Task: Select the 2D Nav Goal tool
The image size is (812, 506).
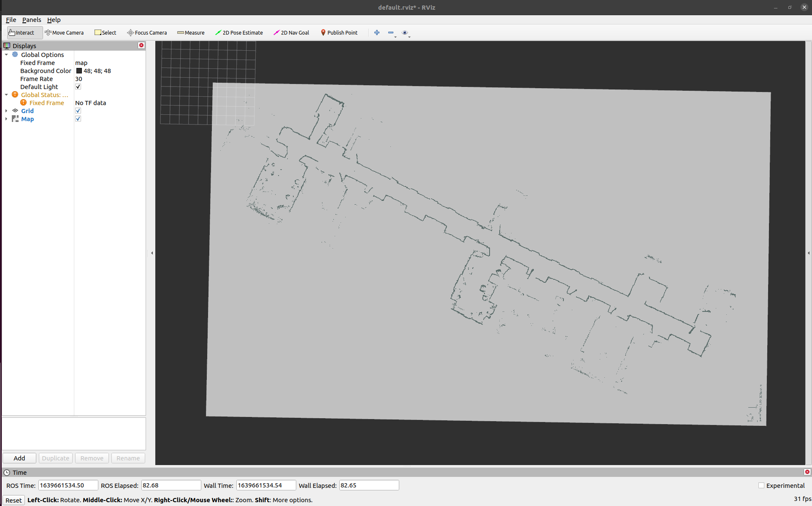Action: 291,32
